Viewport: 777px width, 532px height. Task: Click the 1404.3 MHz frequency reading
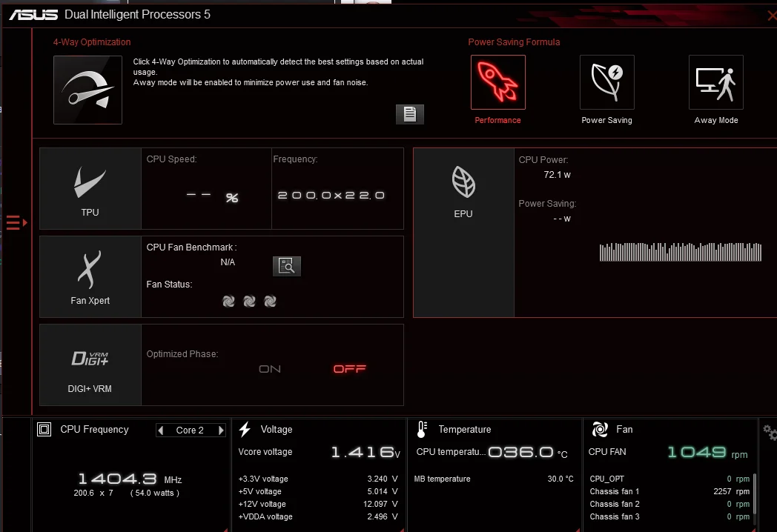click(x=130, y=479)
